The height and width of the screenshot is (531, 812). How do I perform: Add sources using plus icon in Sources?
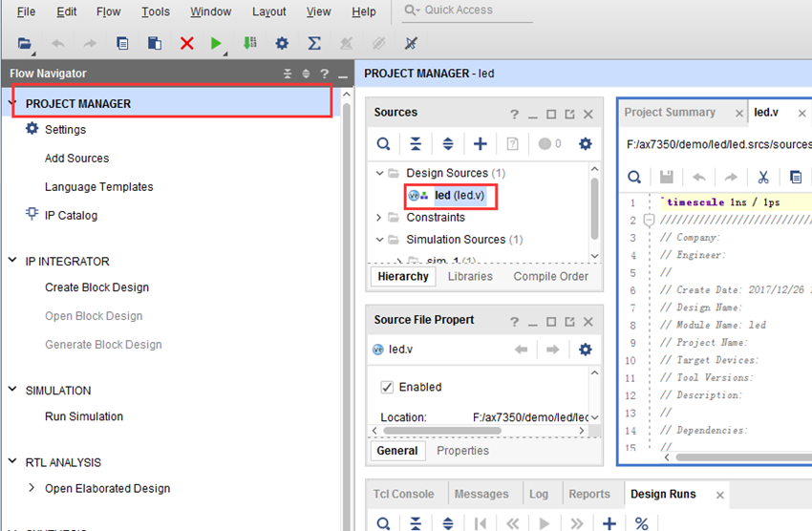point(481,144)
